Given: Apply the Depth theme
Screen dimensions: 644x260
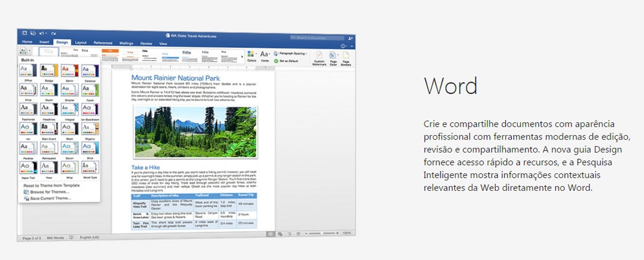Looking at the screenshot, I should pyautogui.click(x=49, y=90).
